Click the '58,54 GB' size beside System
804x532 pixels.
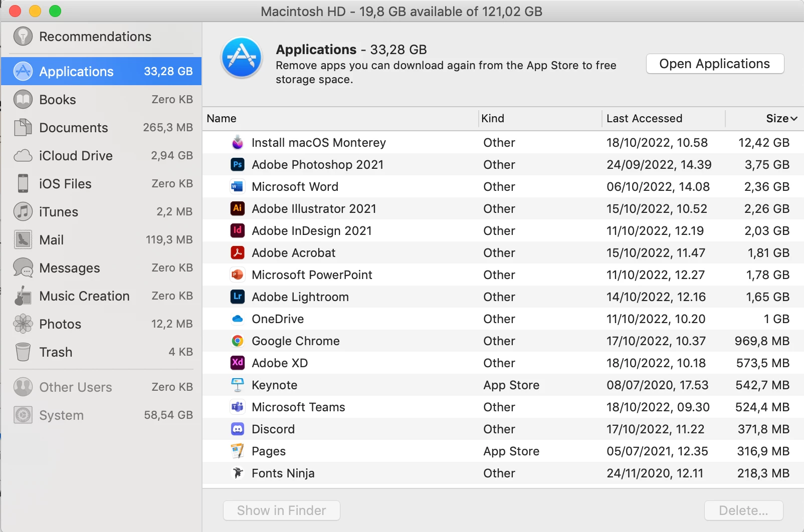(x=168, y=415)
